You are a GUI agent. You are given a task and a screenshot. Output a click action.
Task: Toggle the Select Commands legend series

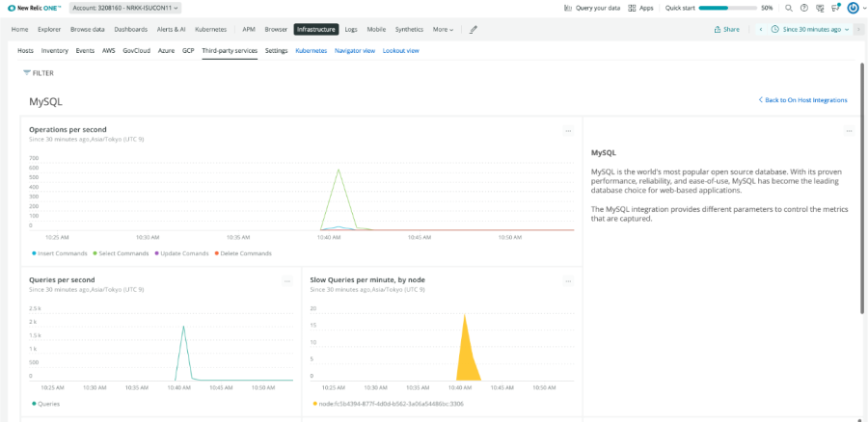pyautogui.click(x=121, y=253)
